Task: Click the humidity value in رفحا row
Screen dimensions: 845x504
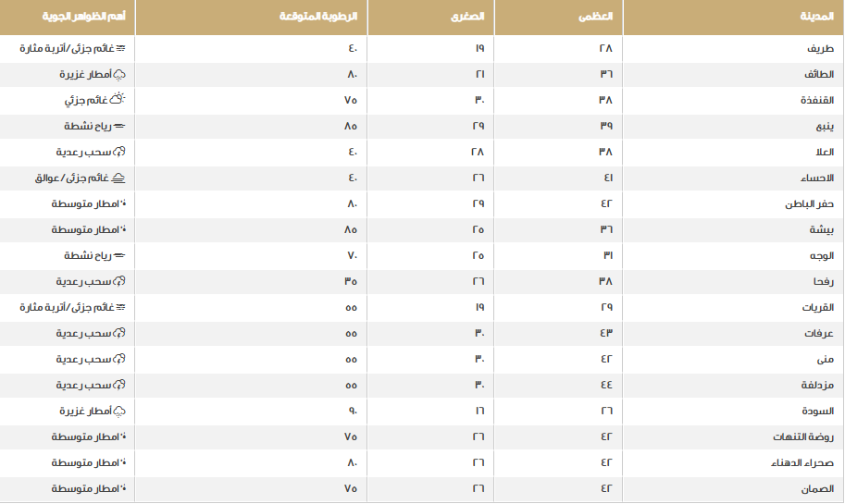Action: pos(351,281)
